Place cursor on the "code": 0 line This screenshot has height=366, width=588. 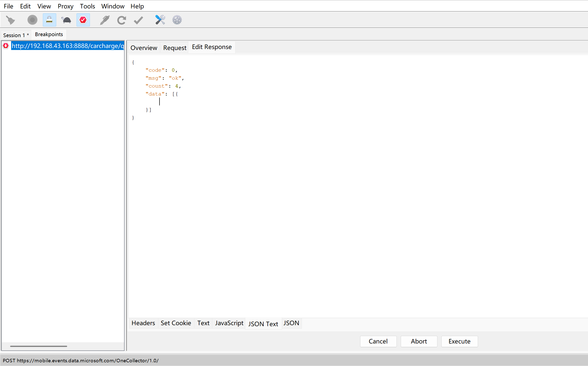click(x=161, y=70)
